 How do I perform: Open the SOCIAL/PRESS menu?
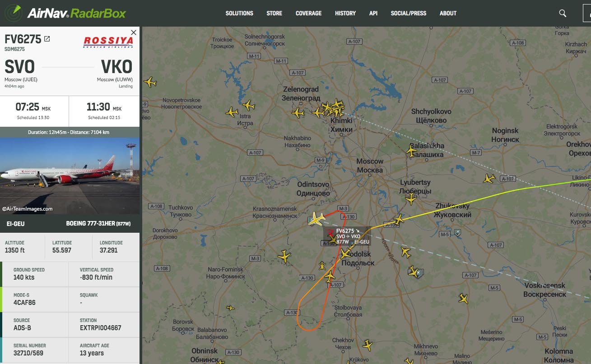pyautogui.click(x=409, y=13)
